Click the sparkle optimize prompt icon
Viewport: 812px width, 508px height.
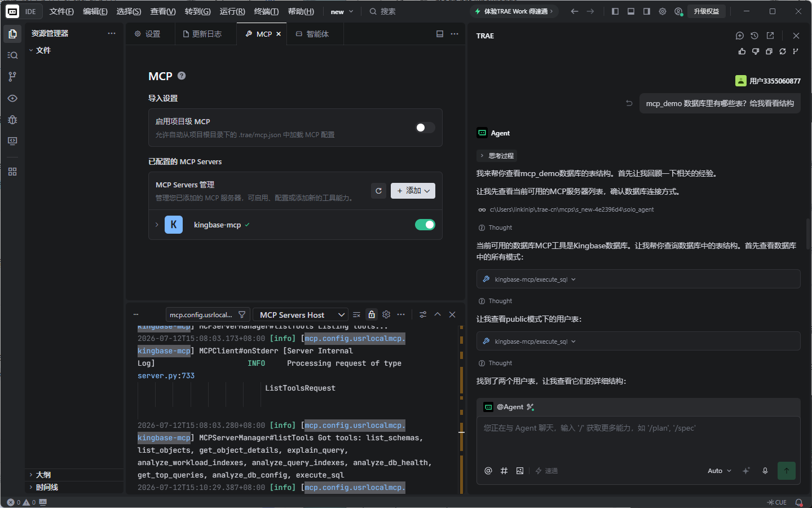[746, 471]
